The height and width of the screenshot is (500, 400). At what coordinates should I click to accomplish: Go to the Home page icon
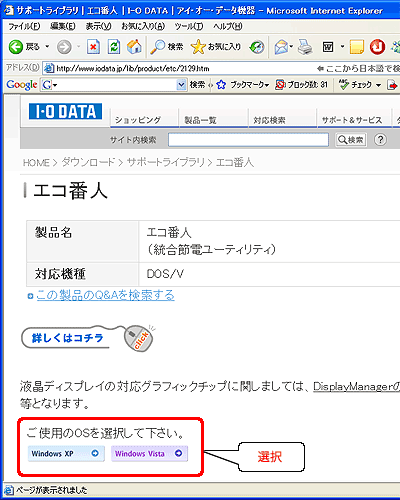(x=134, y=47)
